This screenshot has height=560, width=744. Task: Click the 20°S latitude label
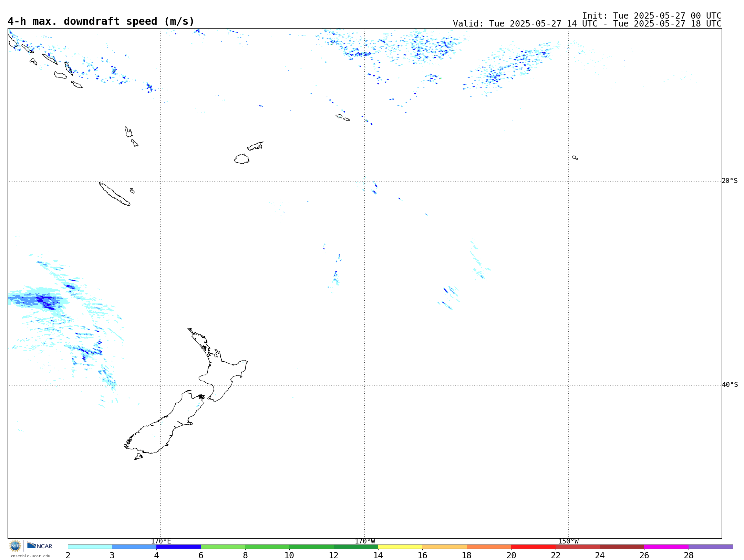[x=730, y=181]
